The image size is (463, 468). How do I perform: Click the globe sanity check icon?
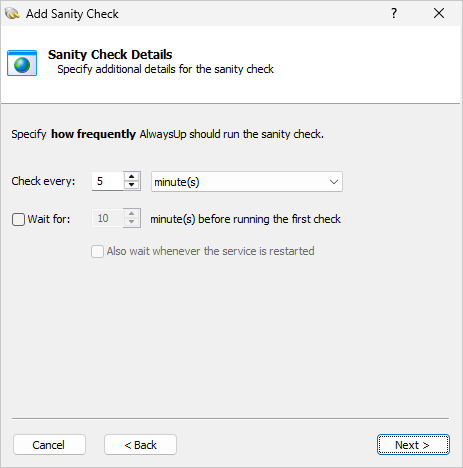(22, 63)
